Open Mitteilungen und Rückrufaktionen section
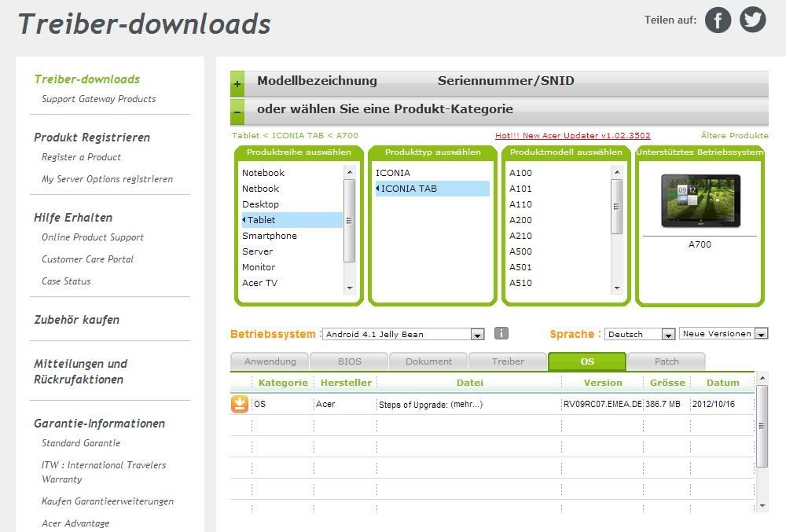Screen dimensions: 786x532 pyautogui.click(x=81, y=371)
